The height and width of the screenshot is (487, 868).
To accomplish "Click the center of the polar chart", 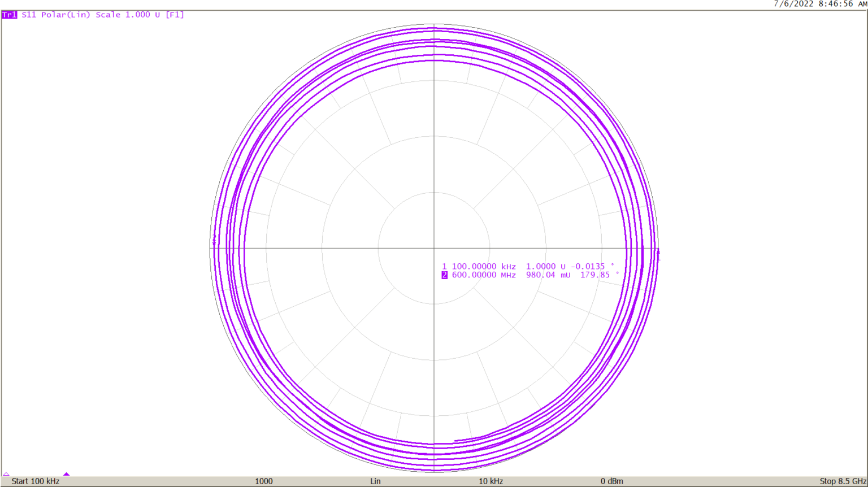I will [433, 247].
